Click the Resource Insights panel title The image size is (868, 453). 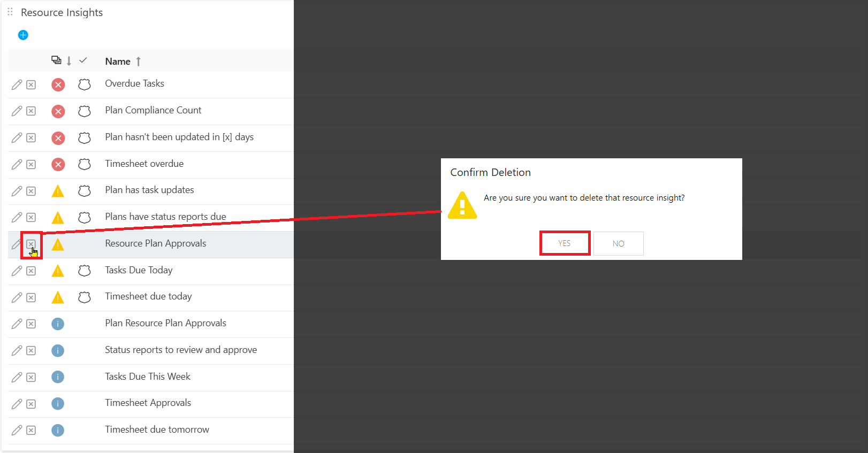(62, 12)
